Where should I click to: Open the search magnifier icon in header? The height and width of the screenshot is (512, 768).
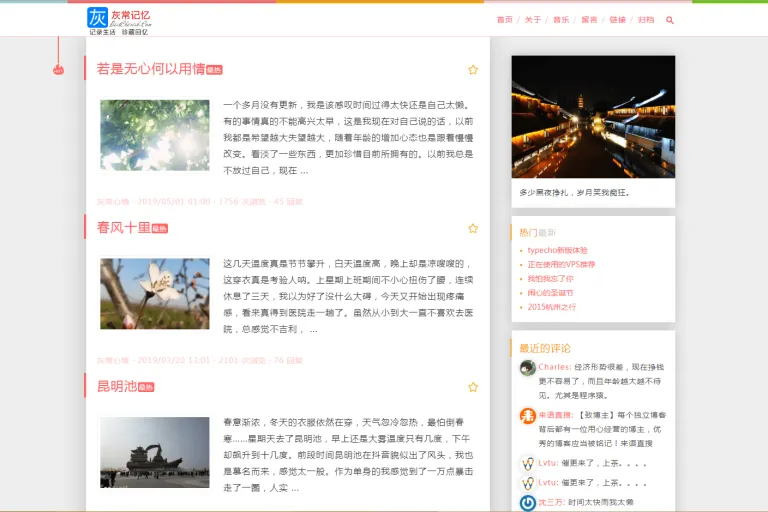670,20
